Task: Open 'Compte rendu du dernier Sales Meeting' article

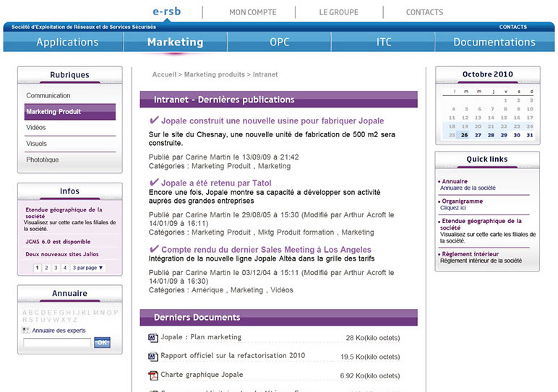Action: pos(266,250)
